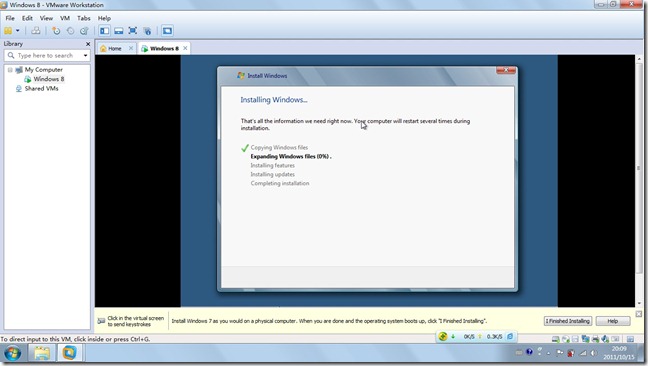
Task: Click 'Installing updates' step text
Action: [x=273, y=174]
